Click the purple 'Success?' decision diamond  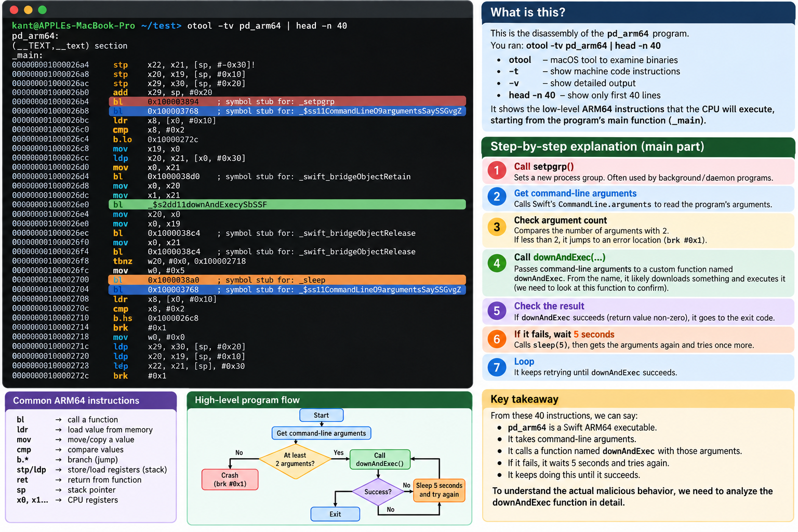[x=378, y=491]
